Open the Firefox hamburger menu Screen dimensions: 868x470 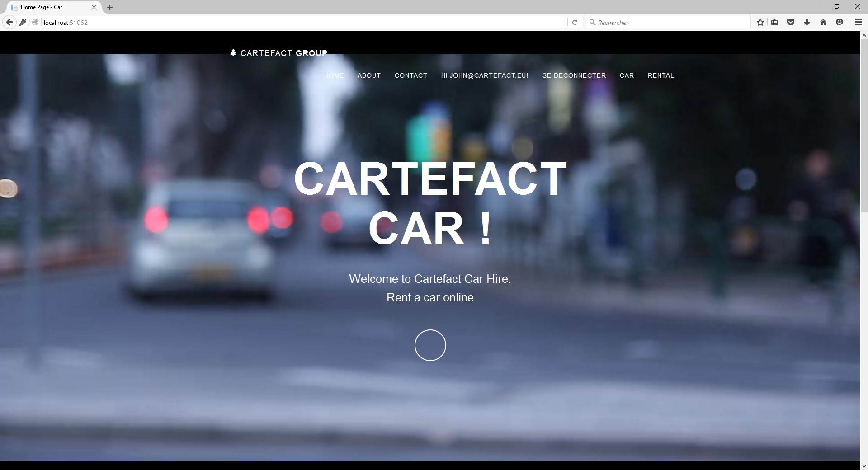(x=858, y=22)
